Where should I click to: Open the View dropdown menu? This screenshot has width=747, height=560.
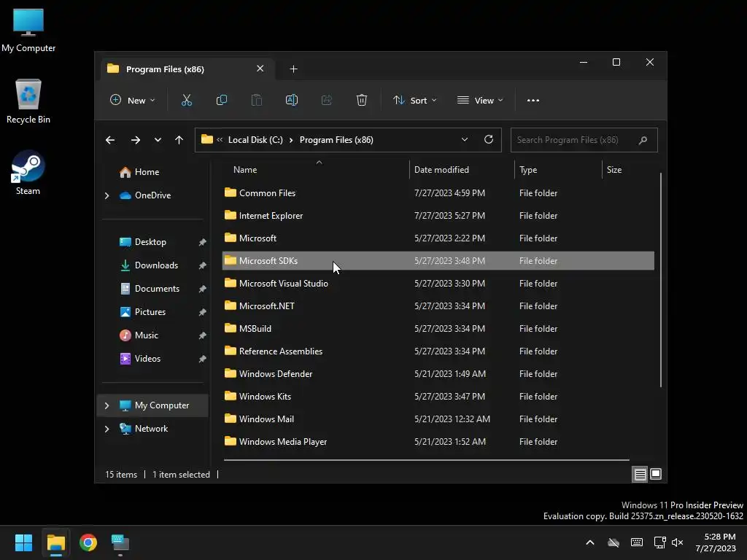480,101
